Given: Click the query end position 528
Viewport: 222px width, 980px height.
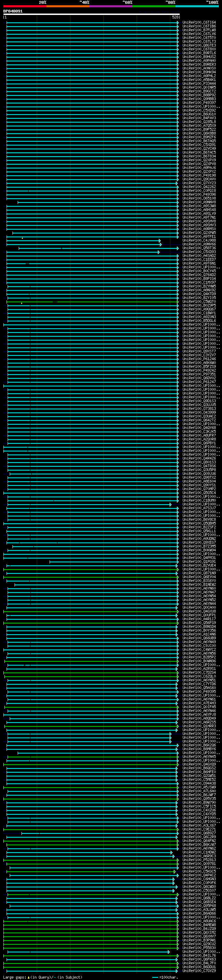Looking at the screenshot, I should [175, 17].
